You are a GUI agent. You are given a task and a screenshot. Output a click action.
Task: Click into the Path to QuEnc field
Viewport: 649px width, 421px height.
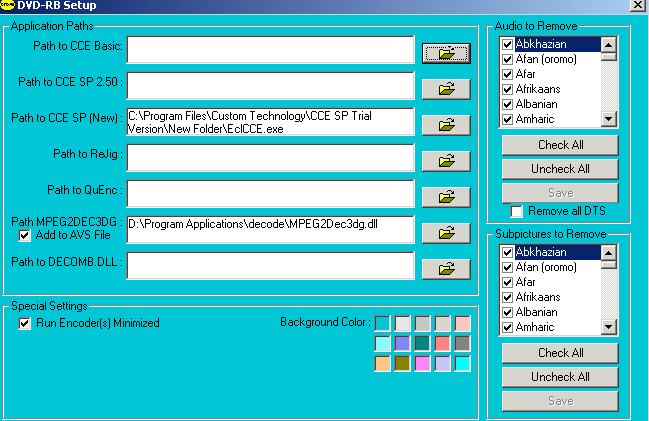point(270,194)
